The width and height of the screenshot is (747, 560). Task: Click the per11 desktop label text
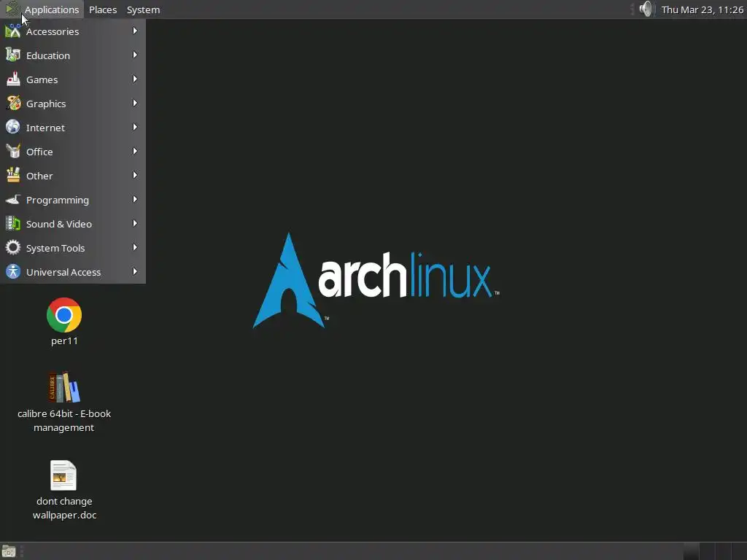(x=64, y=341)
